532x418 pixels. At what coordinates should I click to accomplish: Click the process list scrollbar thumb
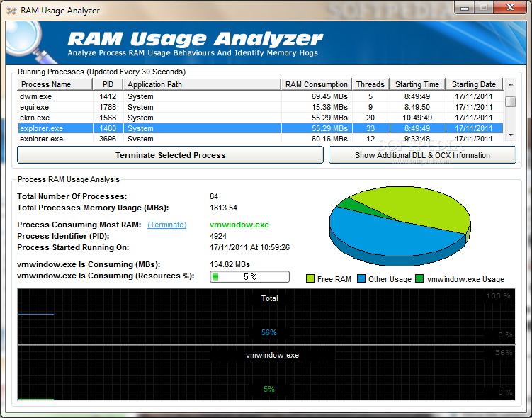[511, 101]
